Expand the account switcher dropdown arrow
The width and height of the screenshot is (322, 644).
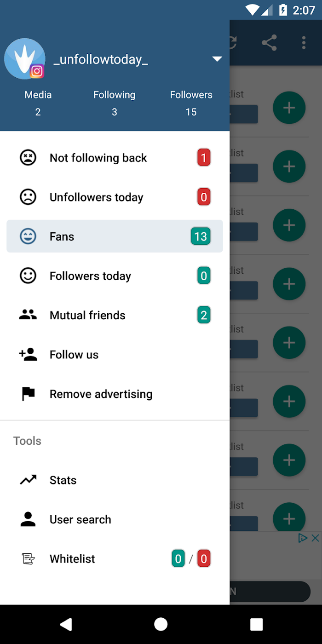point(217,59)
